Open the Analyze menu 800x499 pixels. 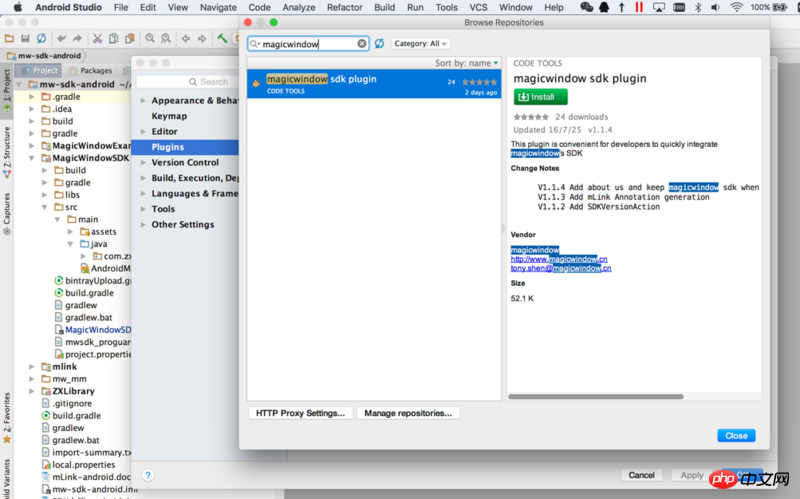click(298, 7)
